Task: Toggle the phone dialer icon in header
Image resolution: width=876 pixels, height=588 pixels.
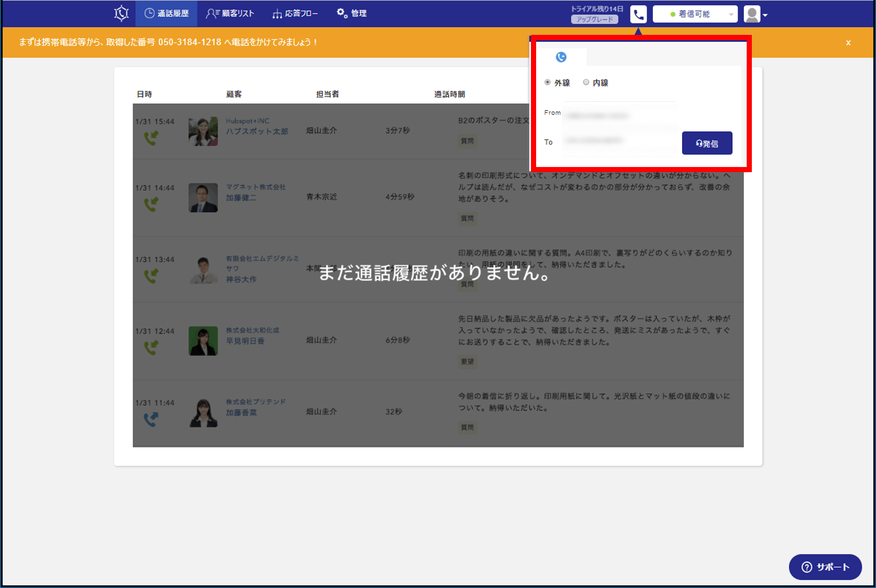Action: 639,14
